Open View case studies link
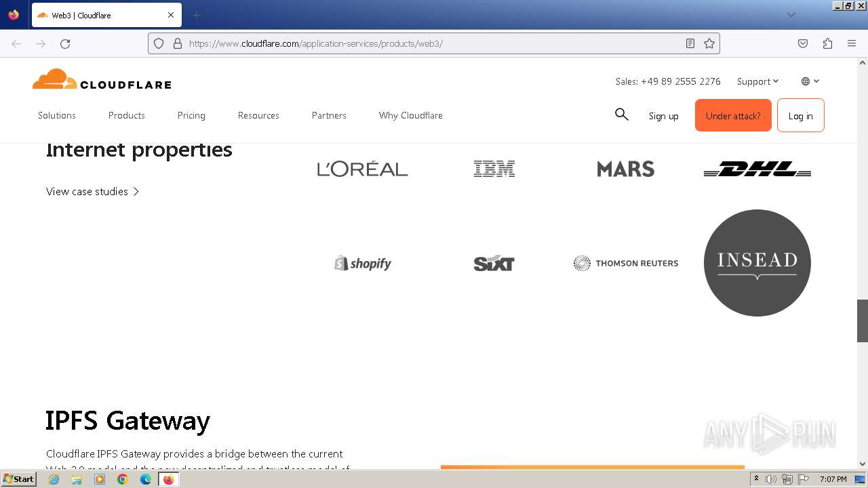This screenshot has height=488, width=868. point(93,191)
